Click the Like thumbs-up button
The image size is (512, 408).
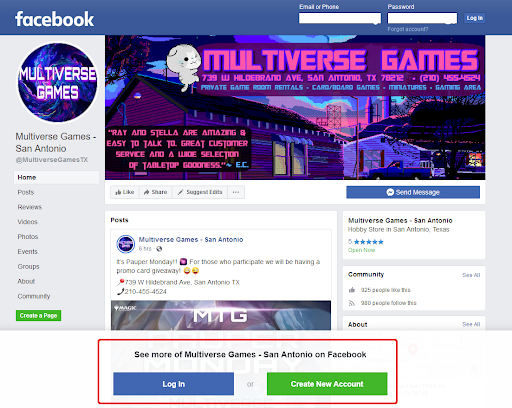pyautogui.click(x=125, y=192)
